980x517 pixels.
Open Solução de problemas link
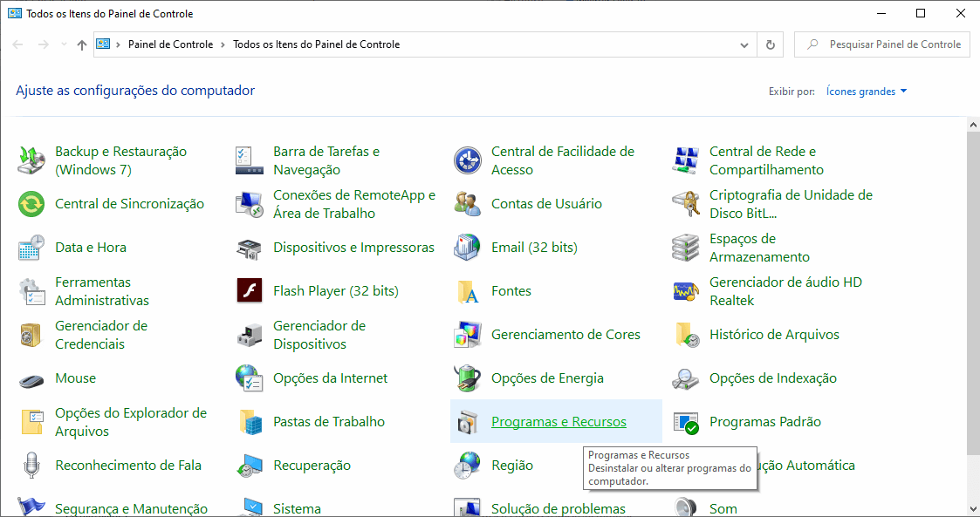click(x=559, y=509)
